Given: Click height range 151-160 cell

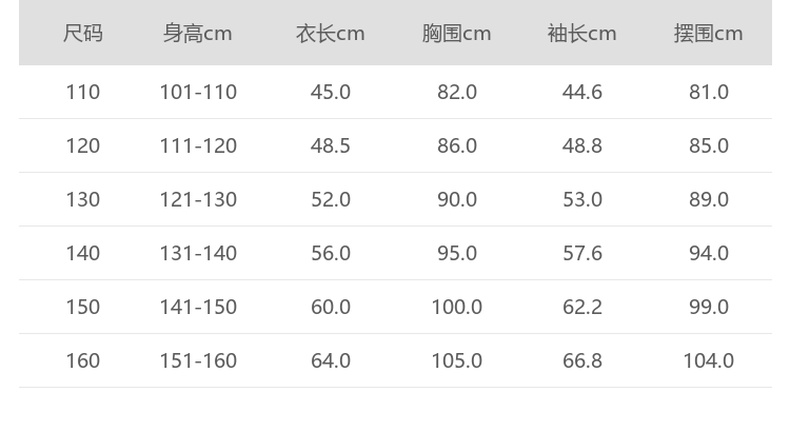Looking at the screenshot, I should 198,361.
